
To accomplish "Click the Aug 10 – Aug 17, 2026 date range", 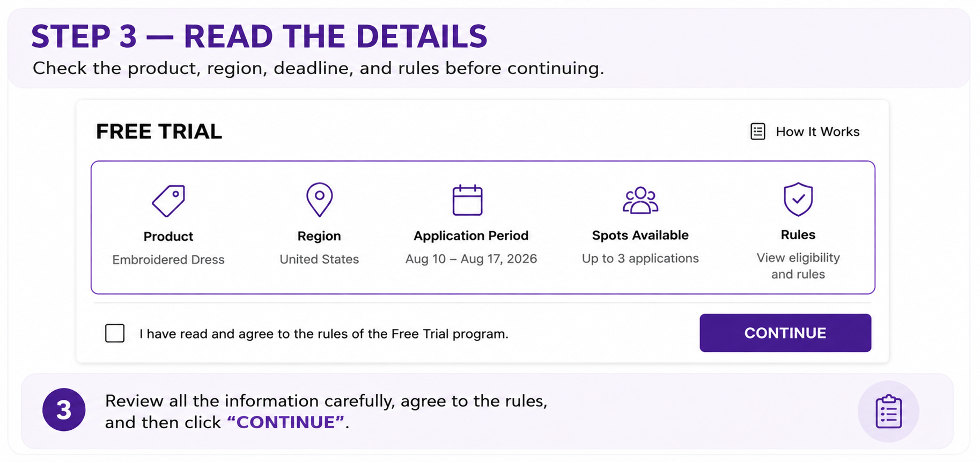I will tap(471, 259).
